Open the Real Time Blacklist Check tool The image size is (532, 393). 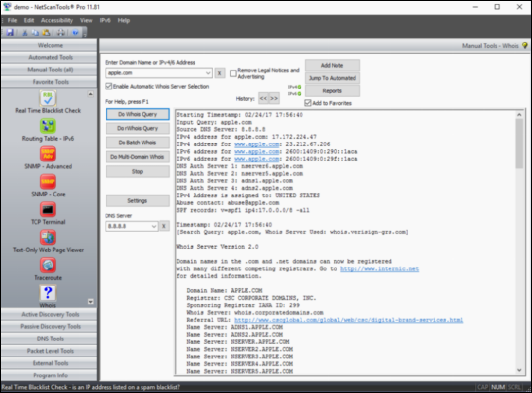(48, 99)
